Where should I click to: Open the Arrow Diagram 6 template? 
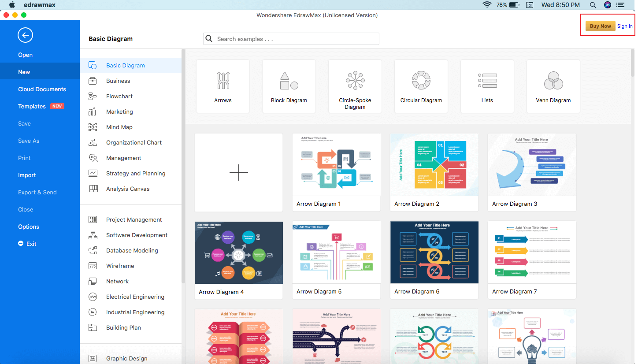coord(434,260)
